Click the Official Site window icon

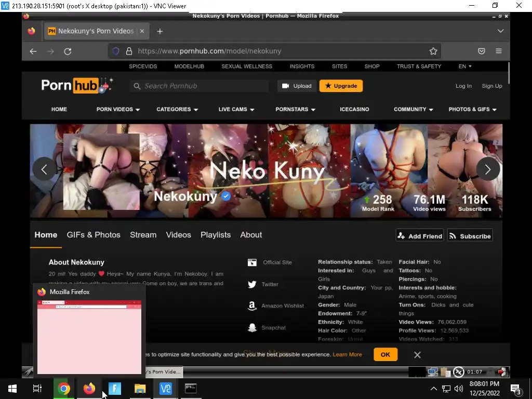252,262
